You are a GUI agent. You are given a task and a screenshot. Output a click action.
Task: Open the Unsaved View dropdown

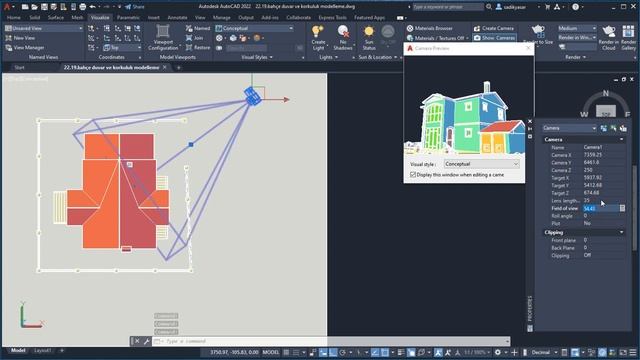[x=44, y=28]
